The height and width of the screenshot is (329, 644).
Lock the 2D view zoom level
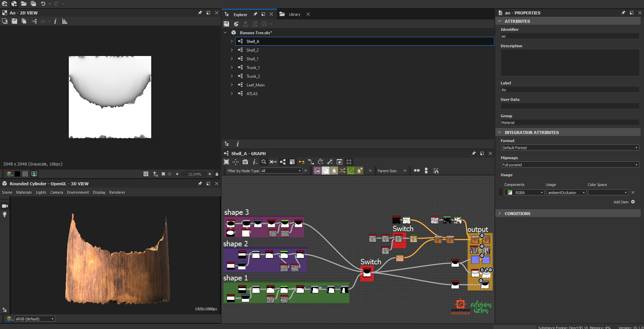(x=217, y=174)
